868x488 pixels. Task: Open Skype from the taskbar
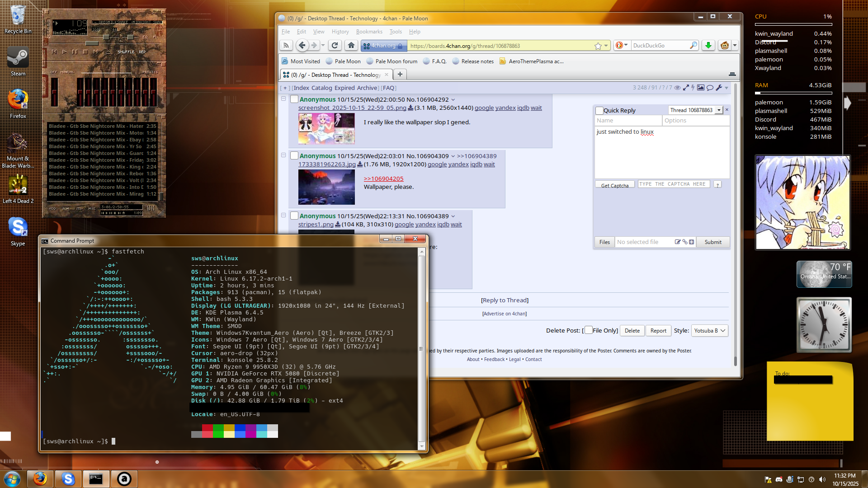coord(68,479)
